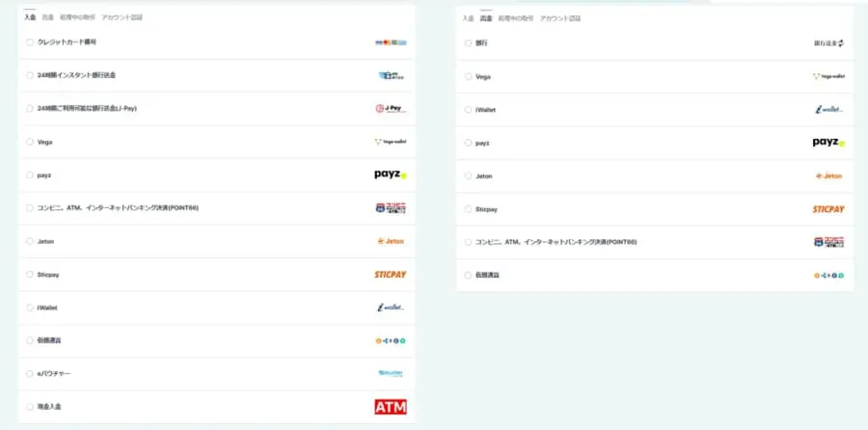
Task: Open the アカウント認証 tab in the right panel
Action: (560, 18)
